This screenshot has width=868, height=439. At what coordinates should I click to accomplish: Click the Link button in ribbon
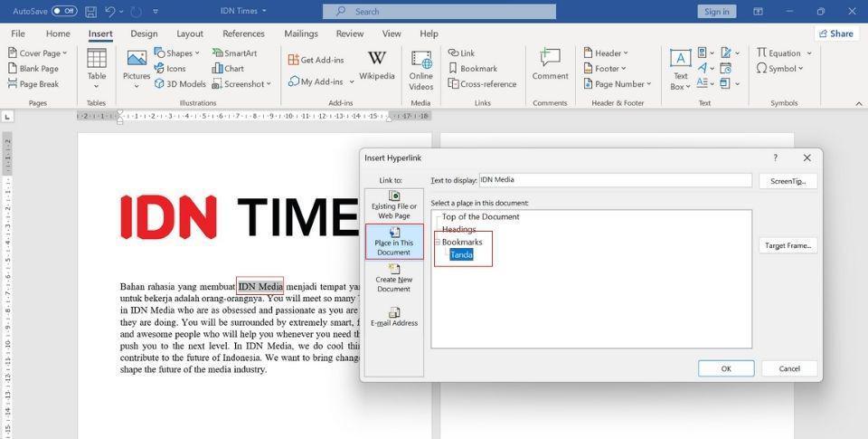[x=461, y=53]
